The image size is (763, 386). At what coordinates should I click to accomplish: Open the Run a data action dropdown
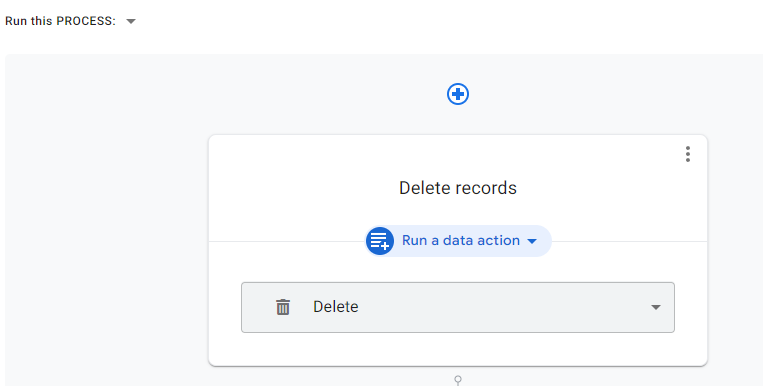(458, 240)
